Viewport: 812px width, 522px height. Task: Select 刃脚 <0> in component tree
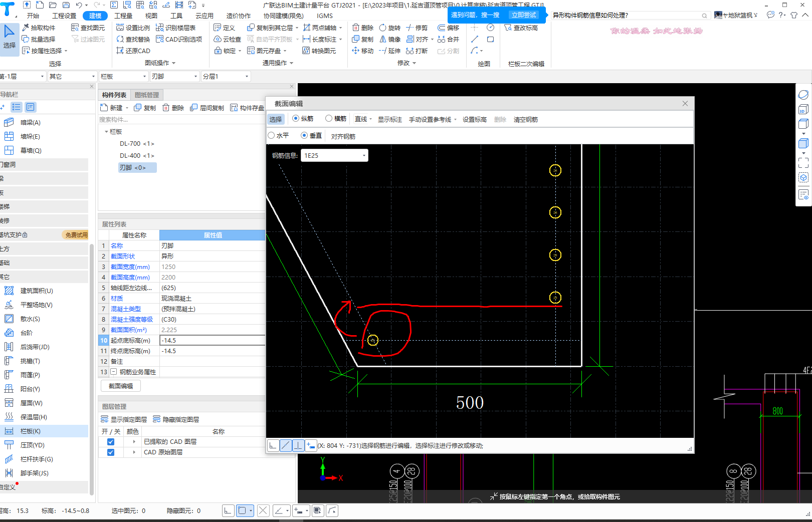[x=137, y=168]
